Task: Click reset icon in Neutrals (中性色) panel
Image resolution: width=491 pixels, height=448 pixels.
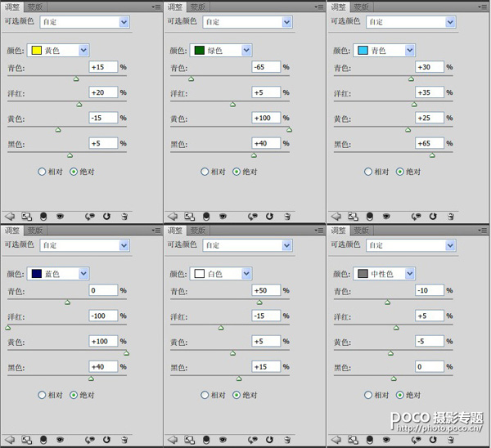Action: pyautogui.click(x=433, y=440)
